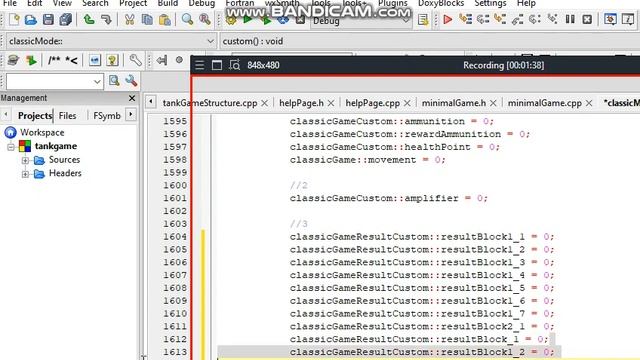Viewport: 640px width, 360px height.
Task: Switch to the helpPage.h tab
Action: point(301,103)
